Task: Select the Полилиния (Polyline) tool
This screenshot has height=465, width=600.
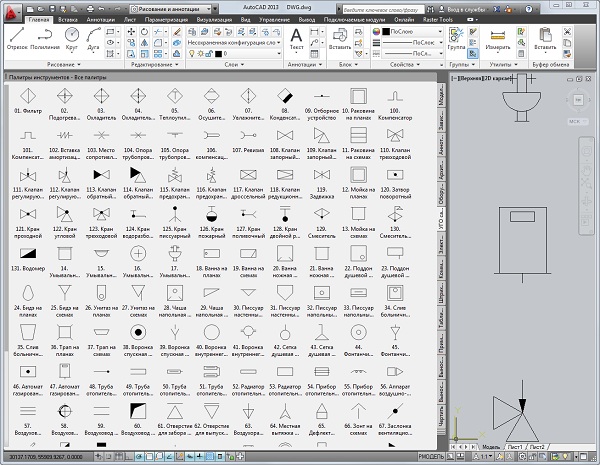Action: [x=45, y=38]
